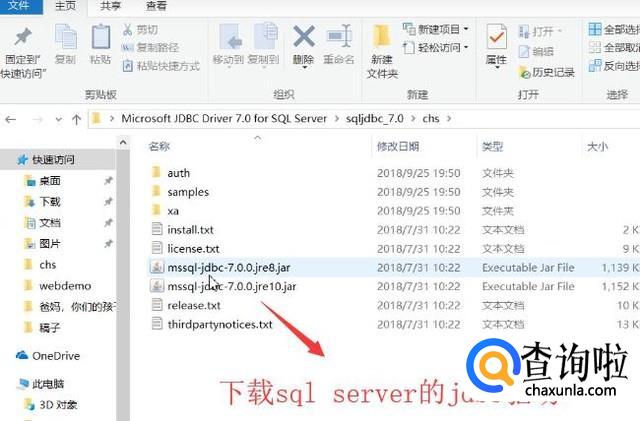Click the History (历史记录) icon
The image size is (640, 421).
[524, 72]
